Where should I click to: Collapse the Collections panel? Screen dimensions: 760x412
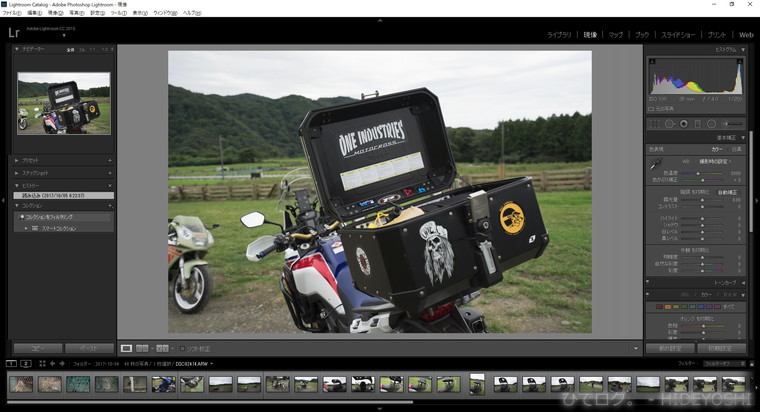tap(16, 206)
